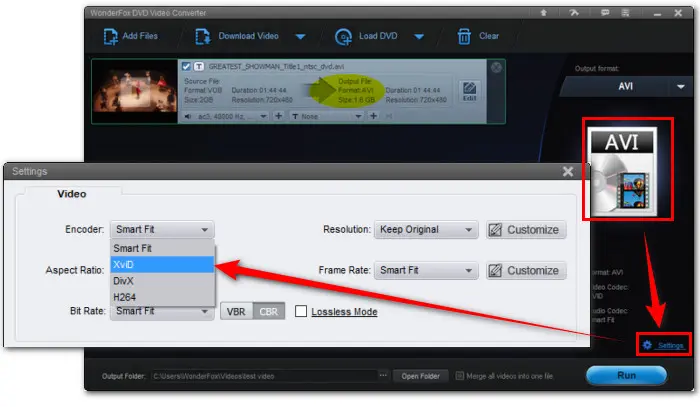Open the Bit Rate dropdown
Image resolution: width=700 pixels, height=407 pixels.
tap(162, 312)
